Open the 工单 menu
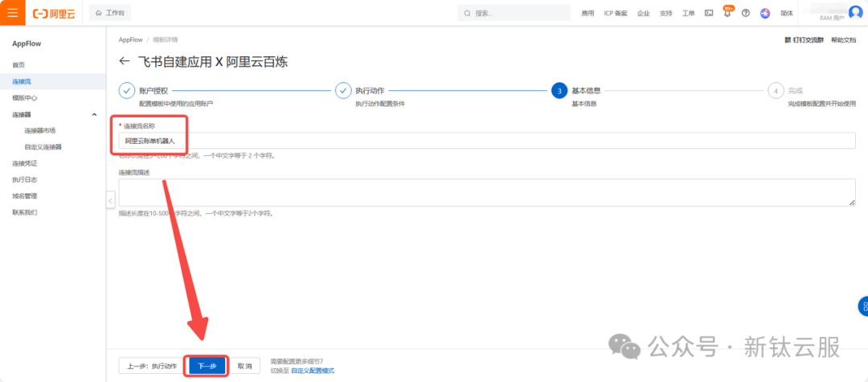The height and width of the screenshot is (382, 868). pyautogui.click(x=688, y=14)
